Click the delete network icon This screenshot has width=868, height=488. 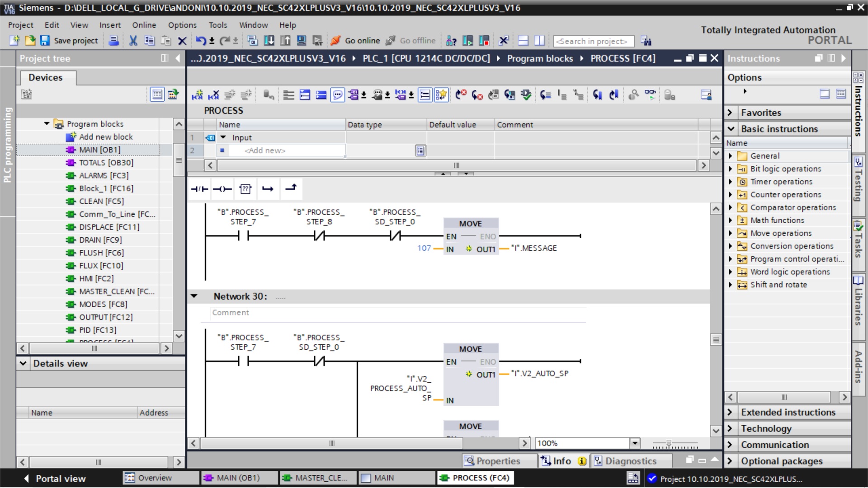point(213,95)
